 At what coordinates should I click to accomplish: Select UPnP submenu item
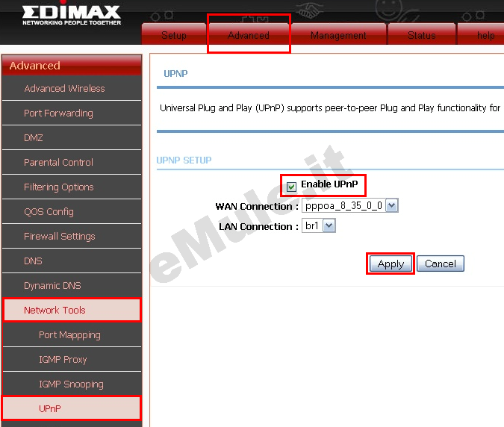pyautogui.click(x=72, y=408)
